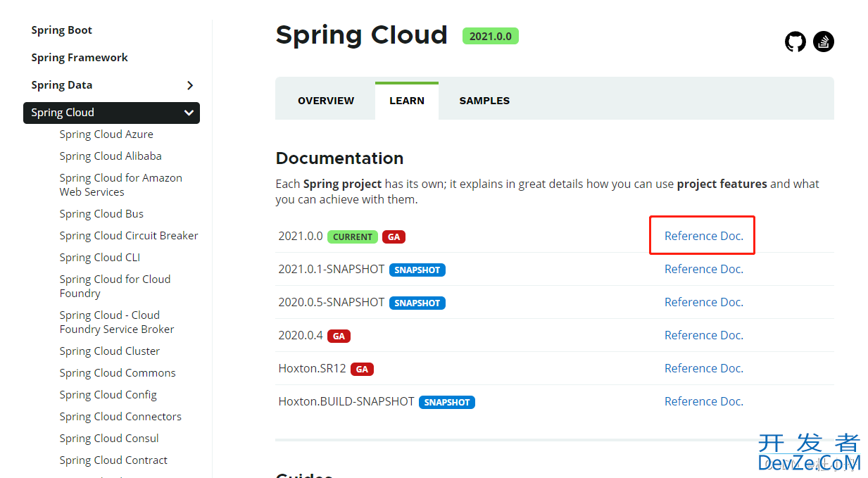The width and height of the screenshot is (868, 478).
Task: Click the GA badge on 2020.0.4 row
Action: click(x=339, y=336)
